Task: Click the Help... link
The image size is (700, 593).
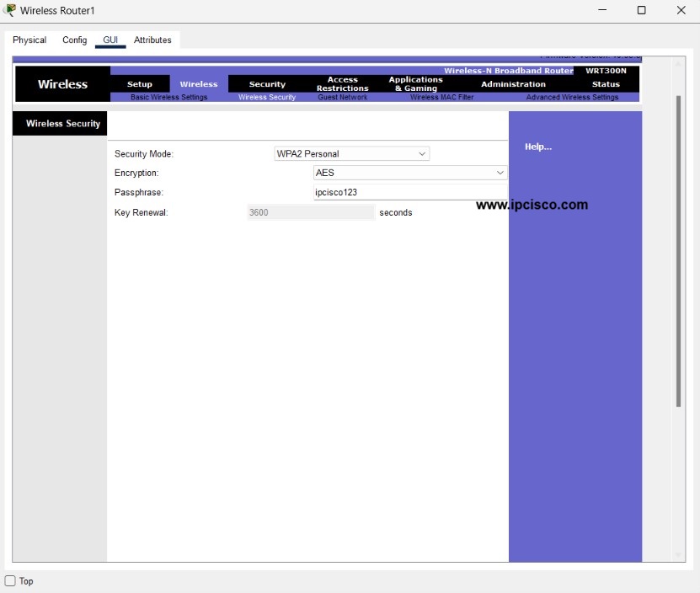Action: [x=538, y=147]
